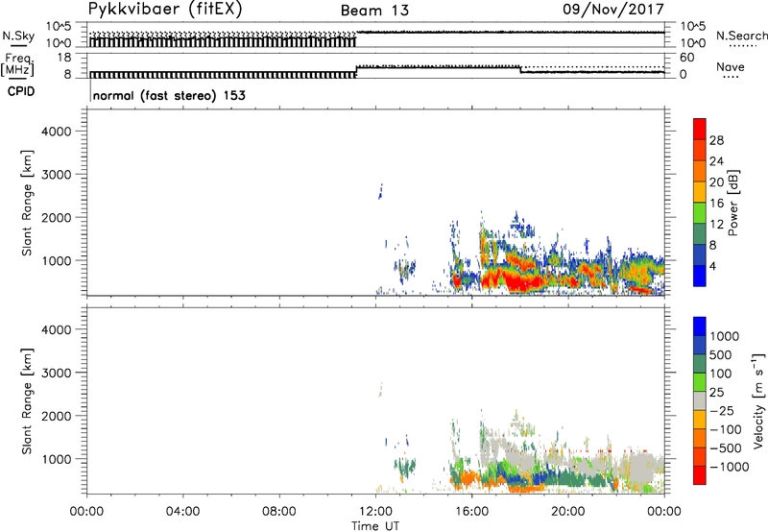Click the orange velocity patch near 16:00
The height and width of the screenshot is (532, 768).
click(x=468, y=477)
